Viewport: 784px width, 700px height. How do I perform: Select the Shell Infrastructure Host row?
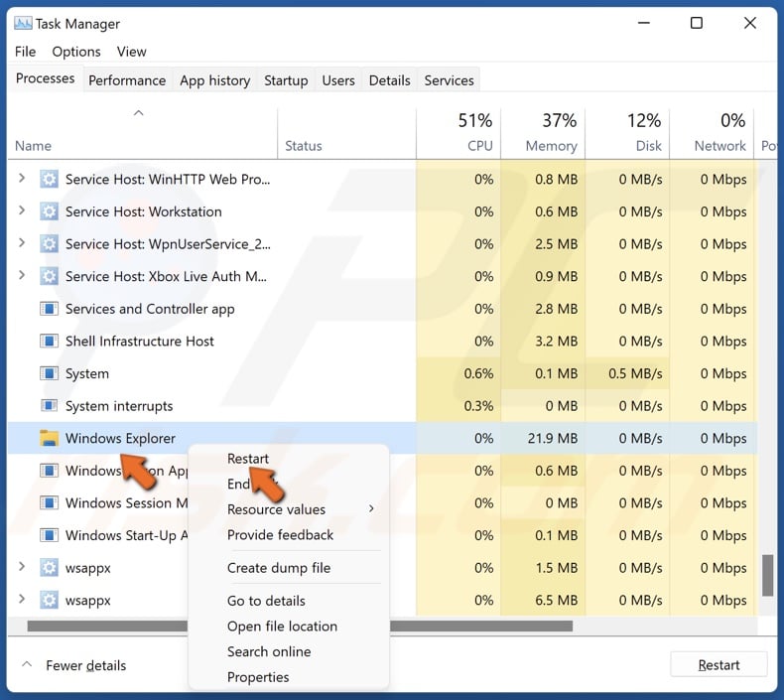point(382,342)
